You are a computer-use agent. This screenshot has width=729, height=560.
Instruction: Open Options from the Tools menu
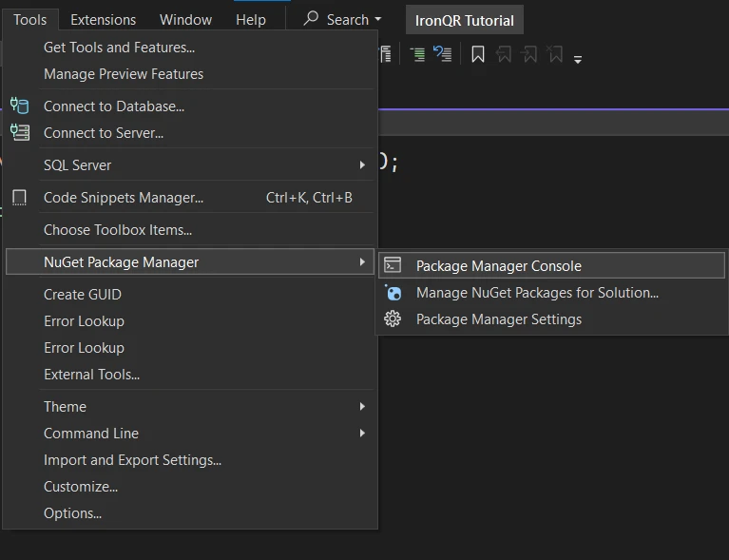(72, 513)
